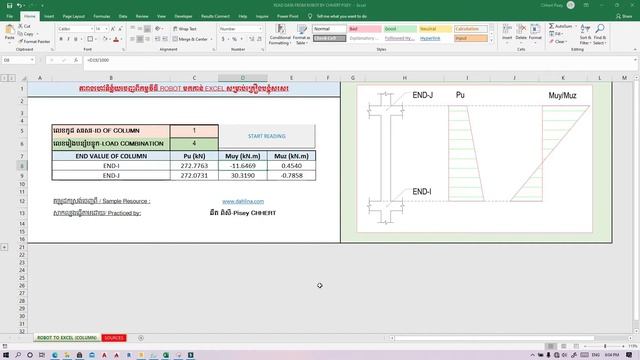
Task: Toggle middle vertical alignment
Action: 140,29
